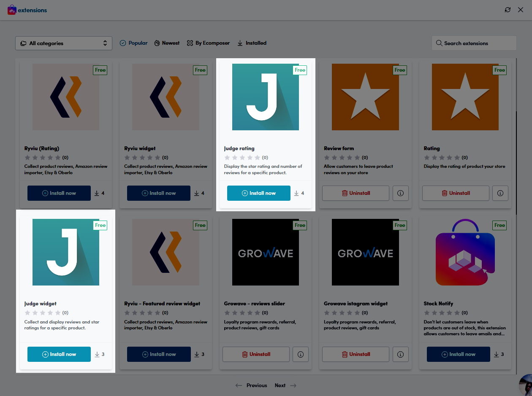Install Ryviu - Featured review widget
The height and width of the screenshot is (396, 532).
[159, 354]
